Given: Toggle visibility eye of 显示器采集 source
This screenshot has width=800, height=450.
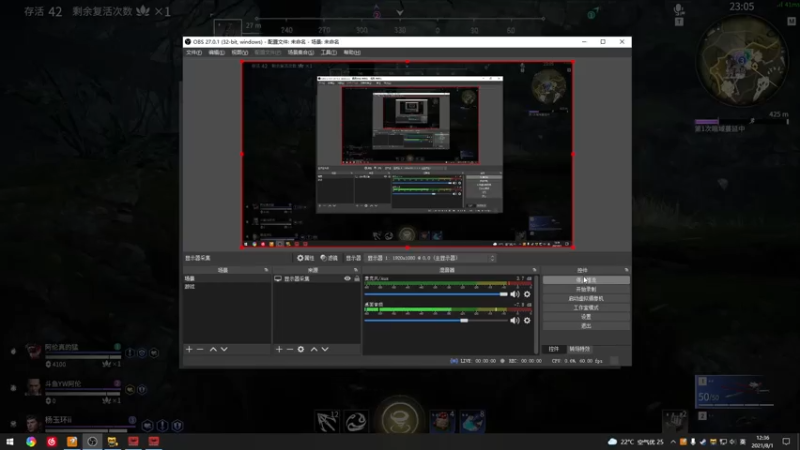Looking at the screenshot, I should pyautogui.click(x=347, y=279).
